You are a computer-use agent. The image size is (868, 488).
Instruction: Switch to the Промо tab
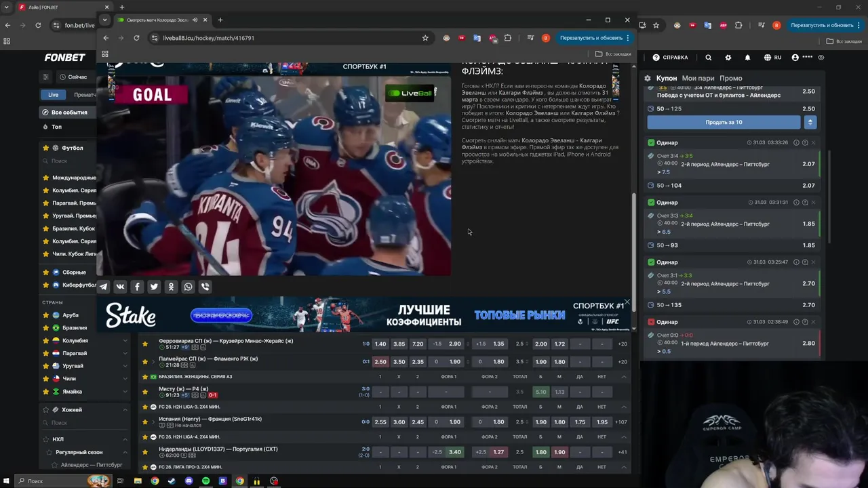[731, 78]
